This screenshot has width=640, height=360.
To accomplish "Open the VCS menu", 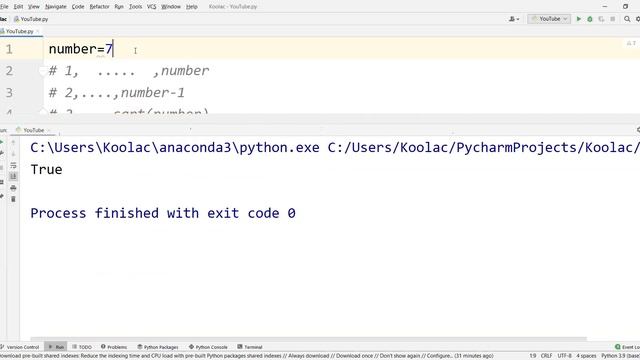I will (151, 7).
